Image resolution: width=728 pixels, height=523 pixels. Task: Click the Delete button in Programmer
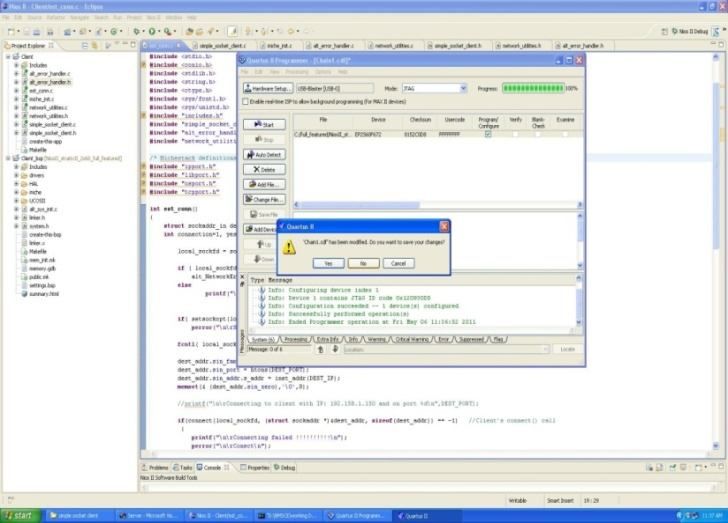point(264,170)
